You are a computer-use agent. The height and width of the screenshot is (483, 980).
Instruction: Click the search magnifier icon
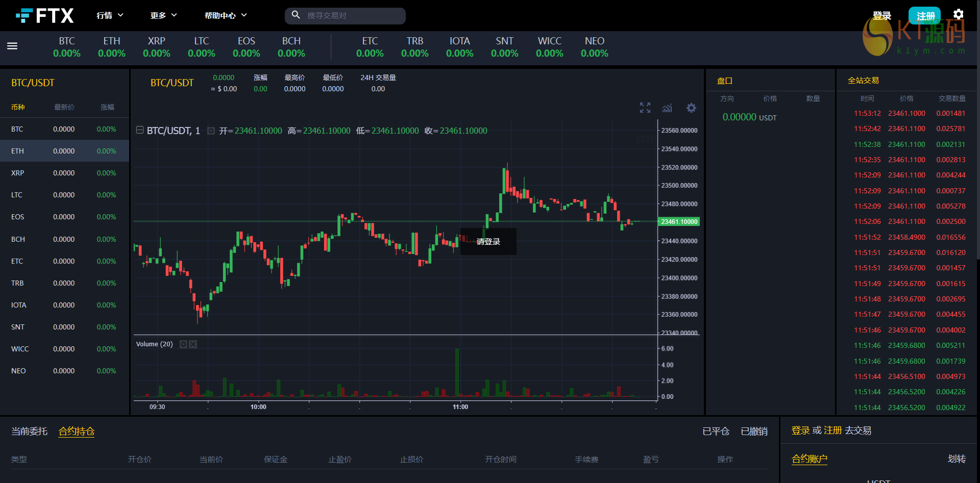[x=296, y=15]
